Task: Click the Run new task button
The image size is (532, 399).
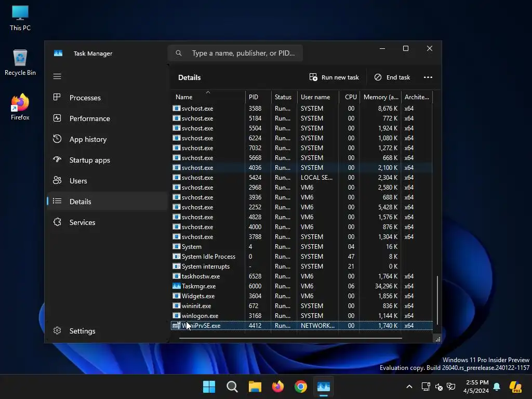Action: 334,77
